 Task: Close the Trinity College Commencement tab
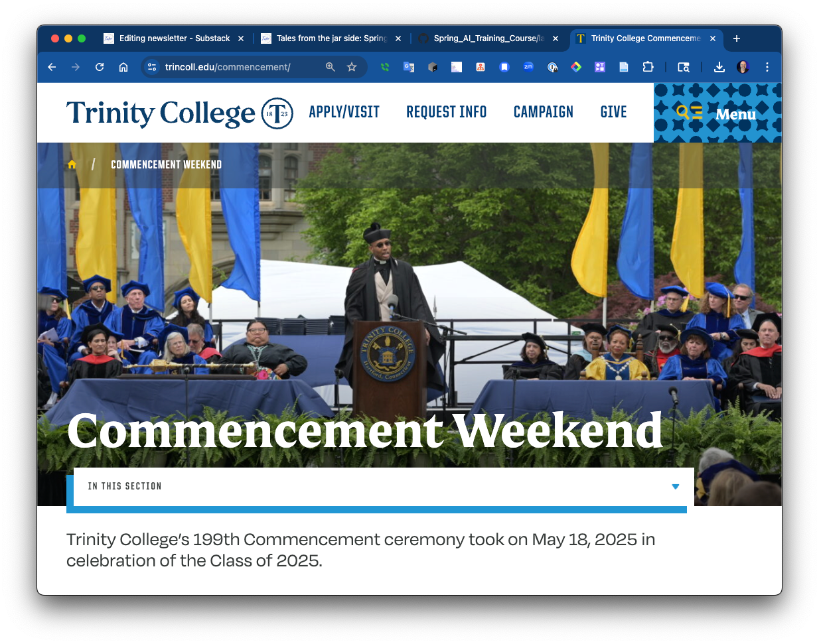click(713, 38)
